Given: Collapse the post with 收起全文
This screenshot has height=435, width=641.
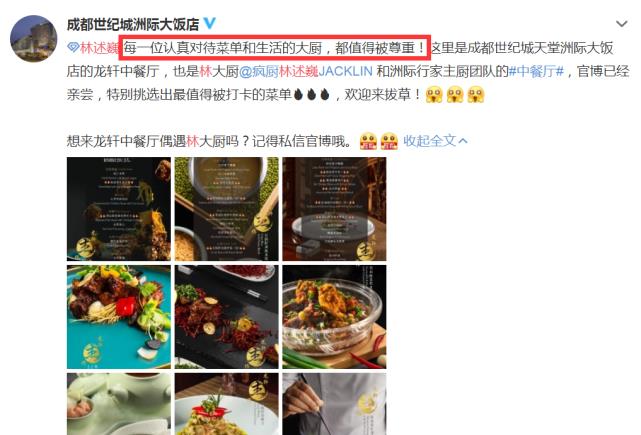Looking at the screenshot, I should point(435,141).
